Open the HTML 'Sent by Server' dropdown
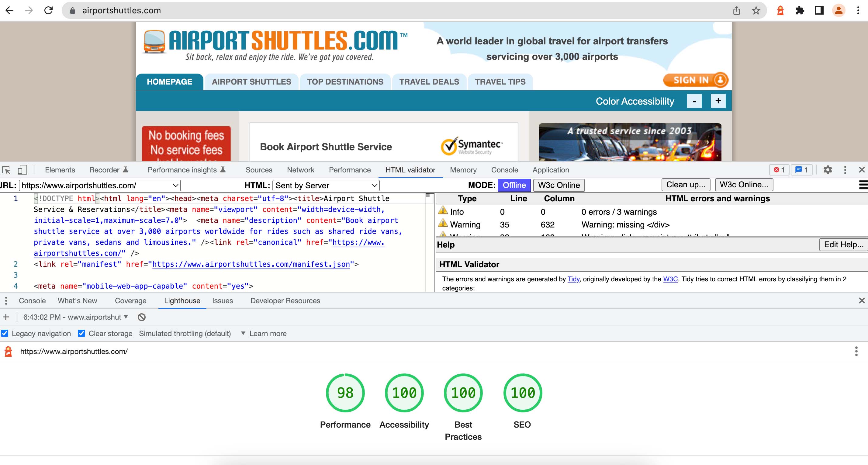 [326, 185]
